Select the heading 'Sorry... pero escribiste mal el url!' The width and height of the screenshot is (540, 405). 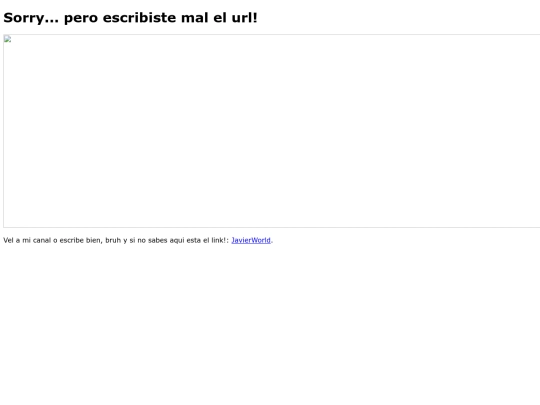pyautogui.click(x=131, y=18)
